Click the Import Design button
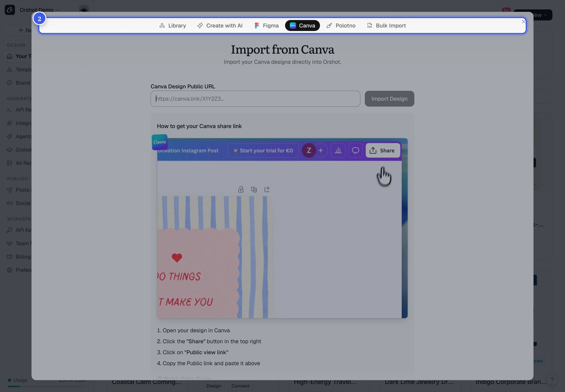 coord(389,99)
